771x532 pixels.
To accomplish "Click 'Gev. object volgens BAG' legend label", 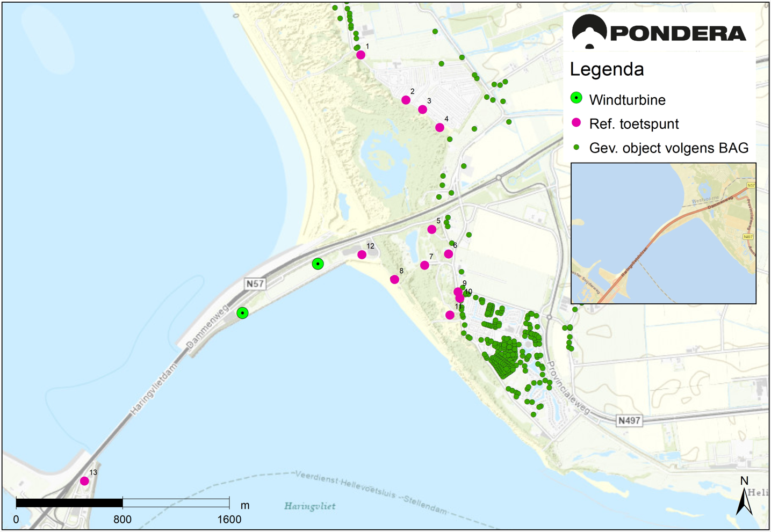I will pyautogui.click(x=669, y=148).
